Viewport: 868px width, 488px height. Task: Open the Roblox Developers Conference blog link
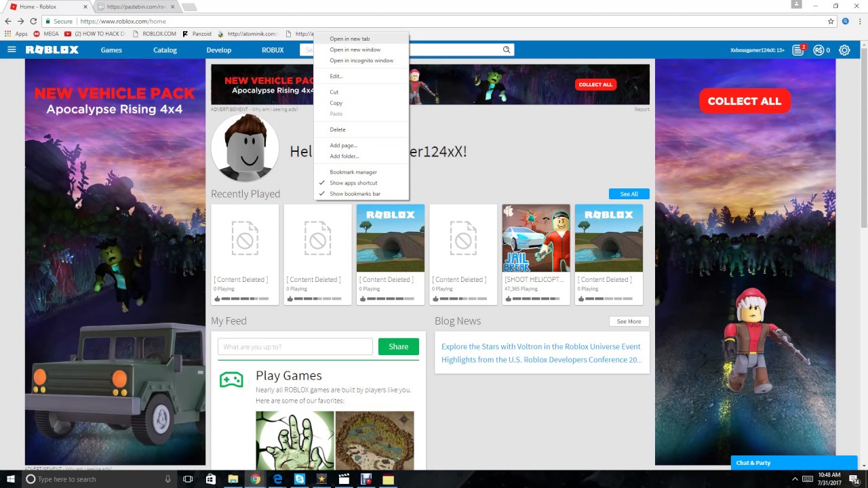(x=541, y=360)
